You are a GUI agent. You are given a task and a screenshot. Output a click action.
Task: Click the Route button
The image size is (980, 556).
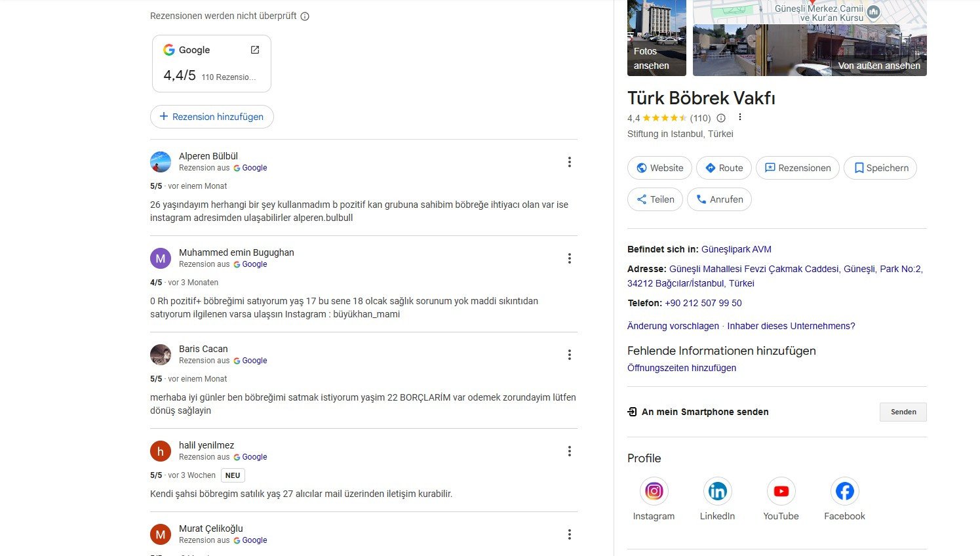(x=724, y=168)
